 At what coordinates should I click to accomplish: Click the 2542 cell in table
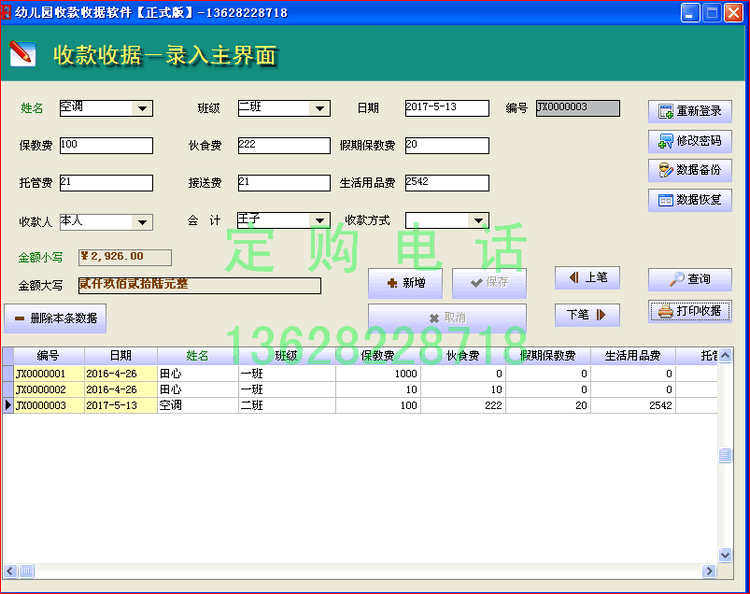coord(632,406)
